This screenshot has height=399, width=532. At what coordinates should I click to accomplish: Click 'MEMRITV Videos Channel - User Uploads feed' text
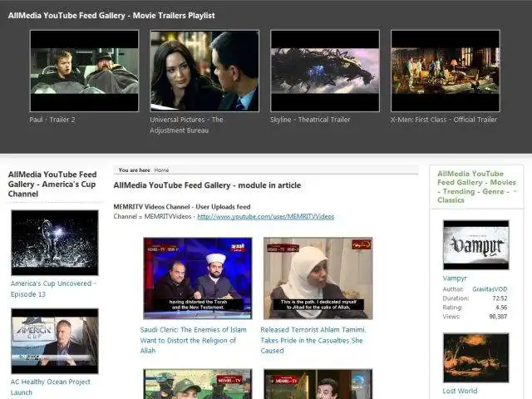(182, 207)
